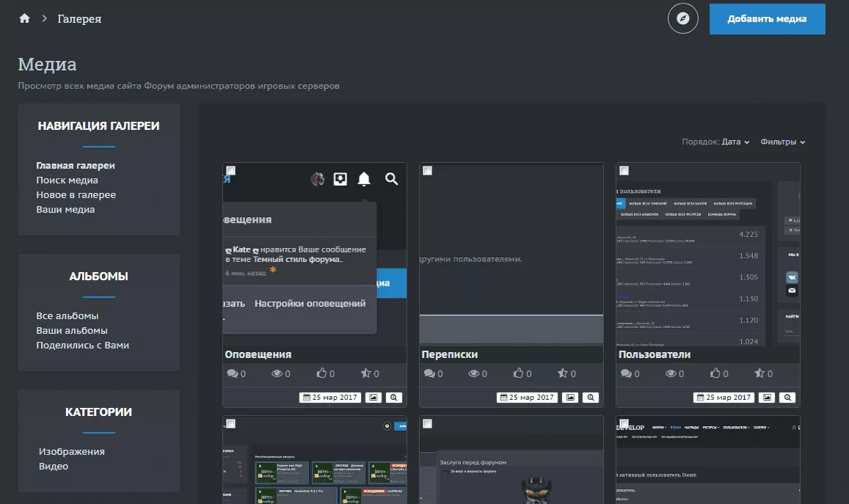The height and width of the screenshot is (504, 849).
Task: Open Новое в галерее navigation item
Action: (76, 195)
